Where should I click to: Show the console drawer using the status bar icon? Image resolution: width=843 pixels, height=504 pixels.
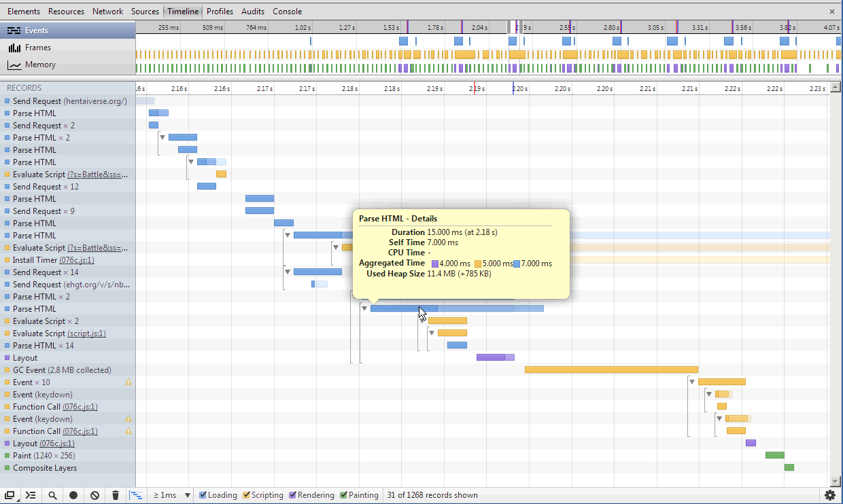[31, 495]
